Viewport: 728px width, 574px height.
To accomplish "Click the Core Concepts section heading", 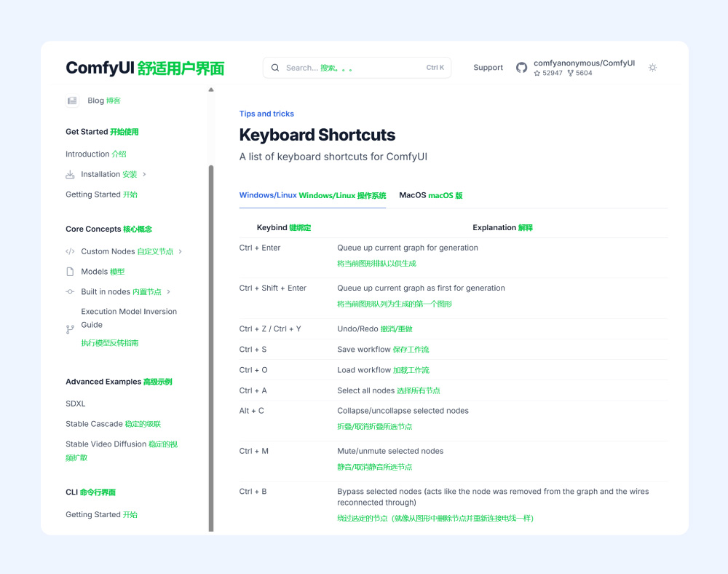I will (x=108, y=229).
